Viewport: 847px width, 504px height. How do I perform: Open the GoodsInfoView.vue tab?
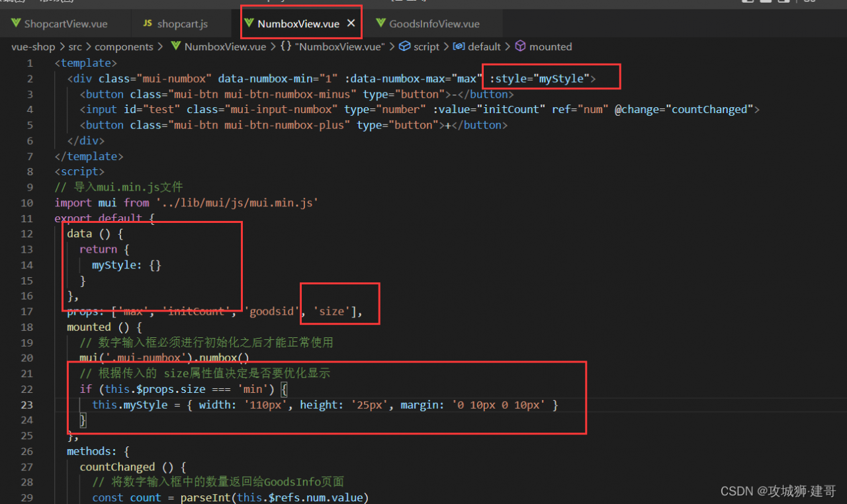(434, 24)
